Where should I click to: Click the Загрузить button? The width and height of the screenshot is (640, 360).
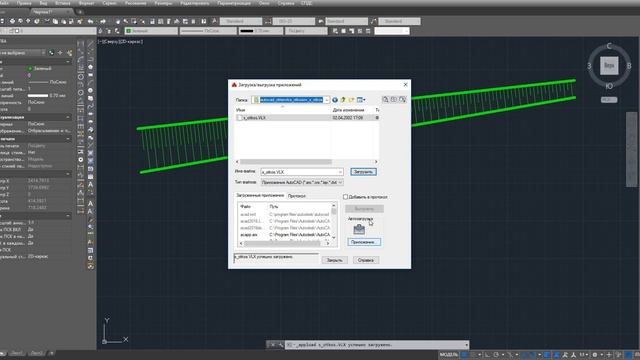pos(363,172)
